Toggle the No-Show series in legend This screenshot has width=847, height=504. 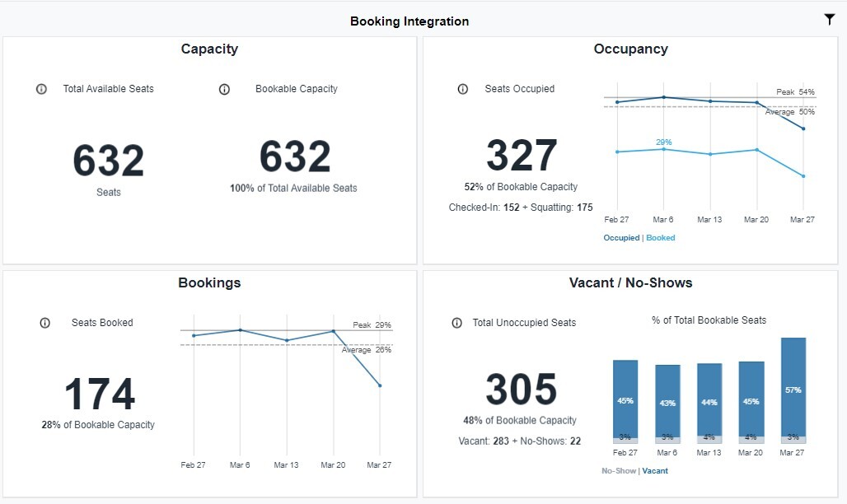tap(619, 471)
